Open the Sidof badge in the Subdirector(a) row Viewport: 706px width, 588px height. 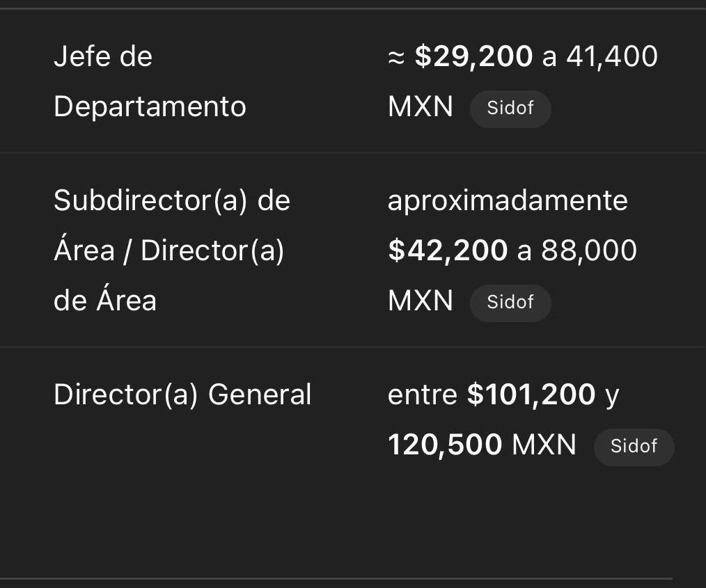click(x=510, y=302)
